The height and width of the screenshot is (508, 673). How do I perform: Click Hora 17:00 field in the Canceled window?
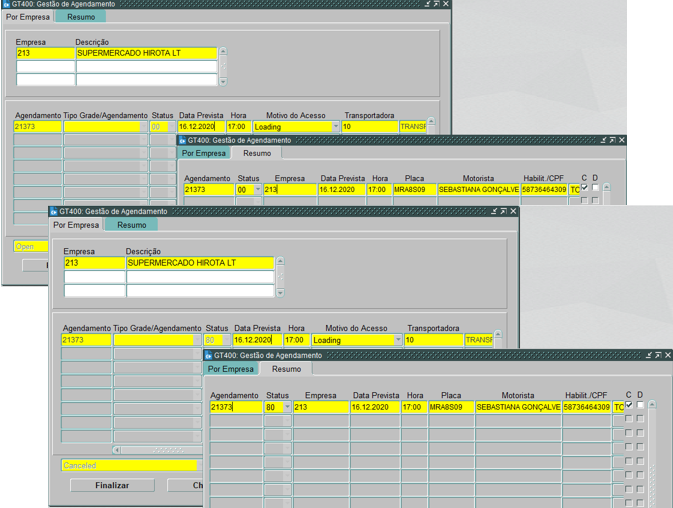point(297,340)
